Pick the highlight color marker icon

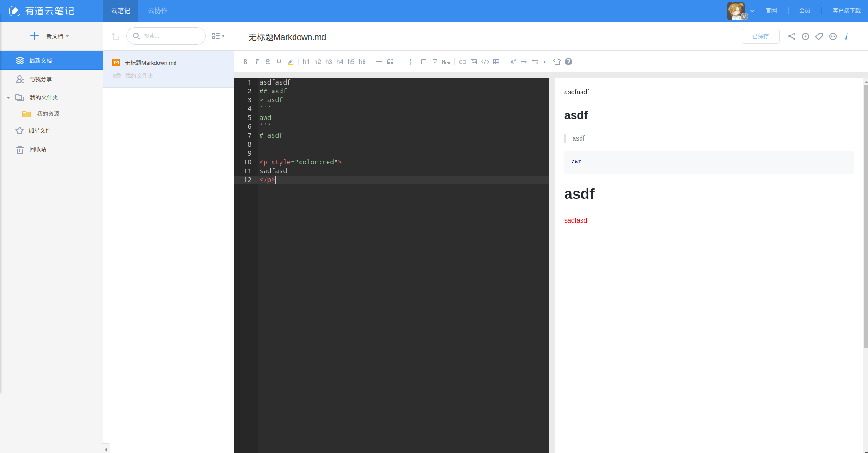(290, 62)
